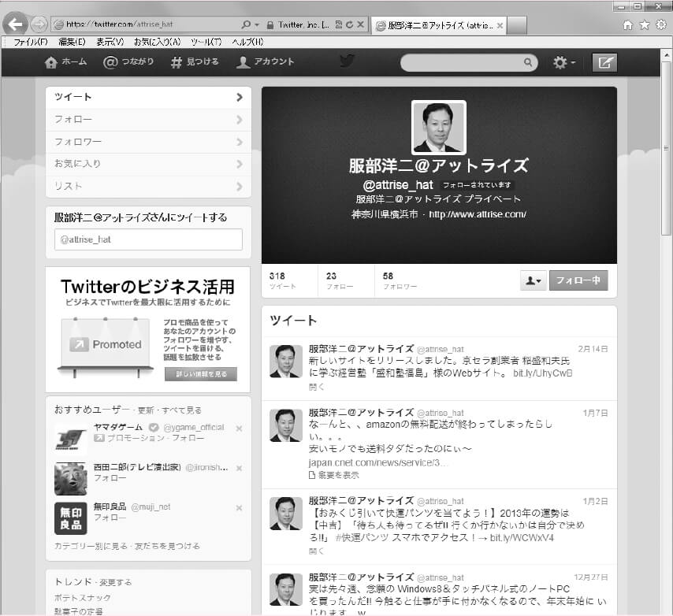Click 開く under the 1月2日 tweet

(316, 551)
